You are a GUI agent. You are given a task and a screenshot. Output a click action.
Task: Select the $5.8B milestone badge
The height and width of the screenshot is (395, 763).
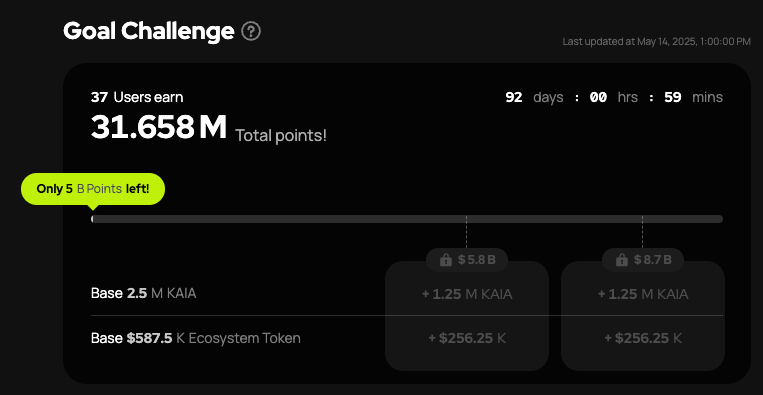[x=467, y=260]
